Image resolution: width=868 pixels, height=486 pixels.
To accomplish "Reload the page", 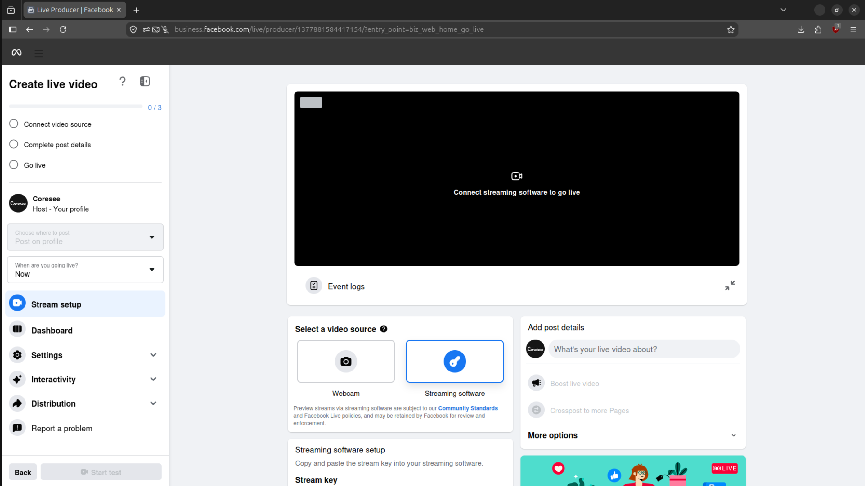I will pyautogui.click(x=63, y=29).
